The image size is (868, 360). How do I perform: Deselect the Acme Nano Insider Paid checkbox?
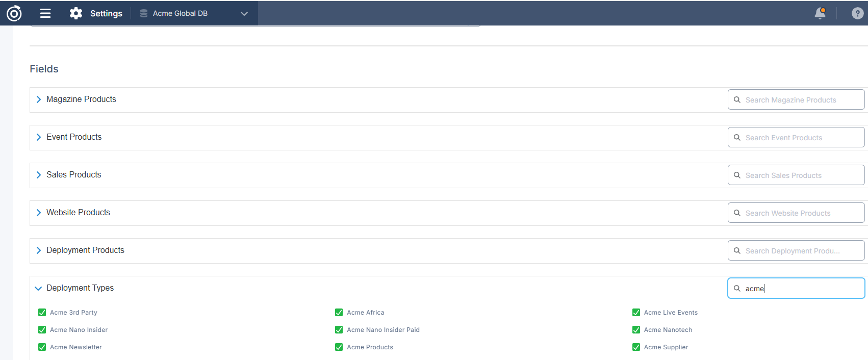(339, 330)
